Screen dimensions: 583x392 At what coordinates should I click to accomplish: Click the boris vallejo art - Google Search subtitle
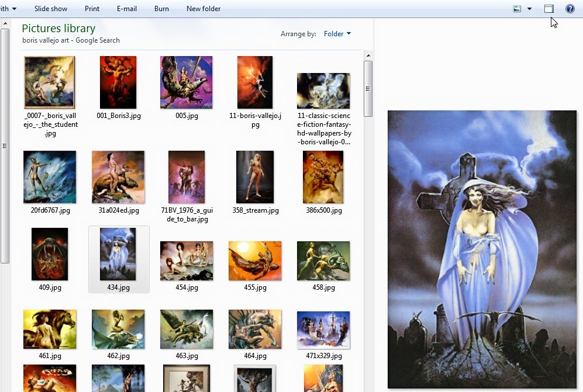[x=71, y=40]
